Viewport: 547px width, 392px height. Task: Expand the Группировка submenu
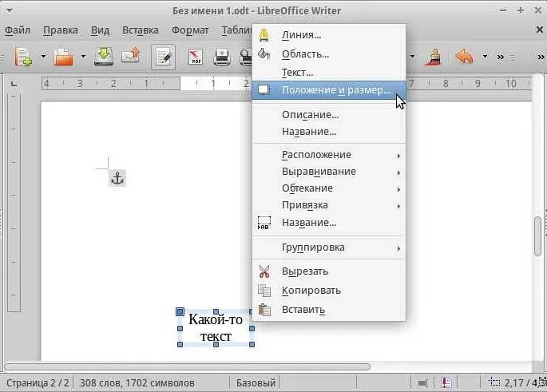329,247
